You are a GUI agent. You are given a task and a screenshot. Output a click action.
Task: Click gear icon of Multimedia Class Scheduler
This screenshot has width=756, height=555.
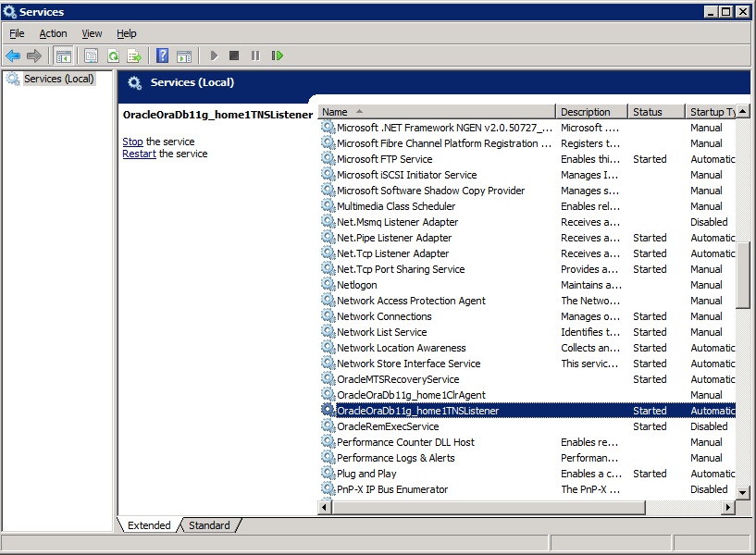tap(328, 205)
